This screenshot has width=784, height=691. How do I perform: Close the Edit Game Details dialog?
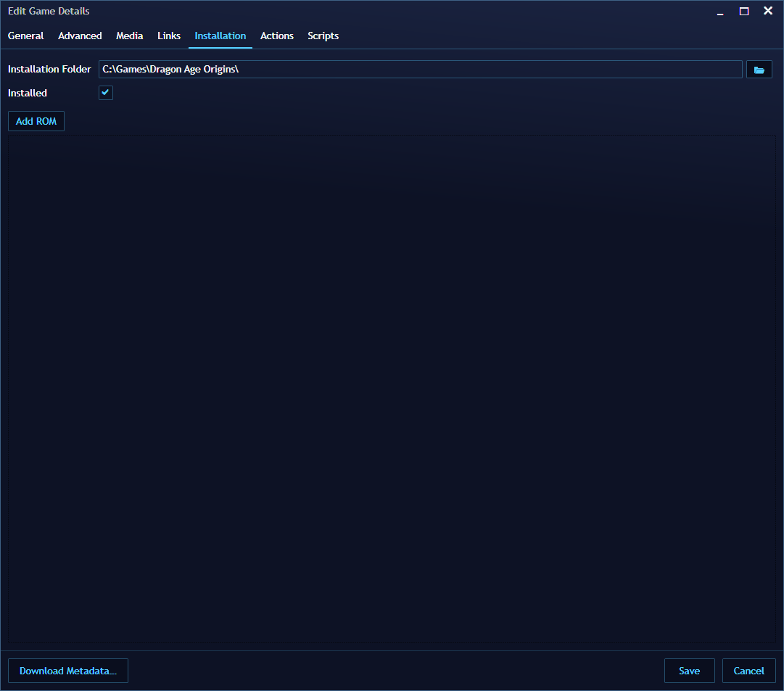[x=767, y=11]
